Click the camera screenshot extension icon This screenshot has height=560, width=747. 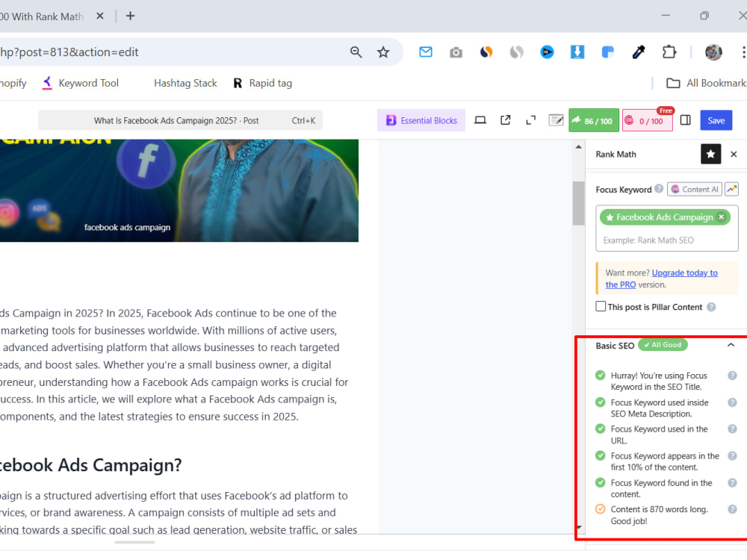pyautogui.click(x=456, y=52)
